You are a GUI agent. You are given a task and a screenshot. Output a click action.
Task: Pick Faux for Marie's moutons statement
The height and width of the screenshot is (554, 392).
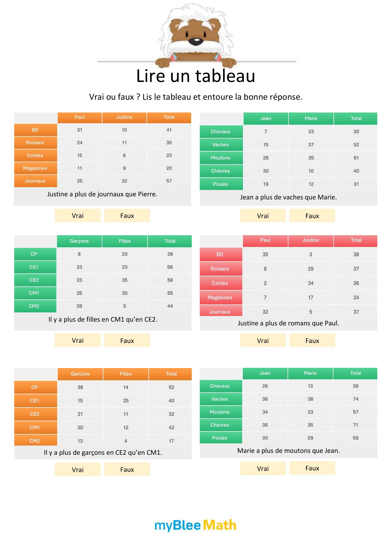click(x=312, y=468)
